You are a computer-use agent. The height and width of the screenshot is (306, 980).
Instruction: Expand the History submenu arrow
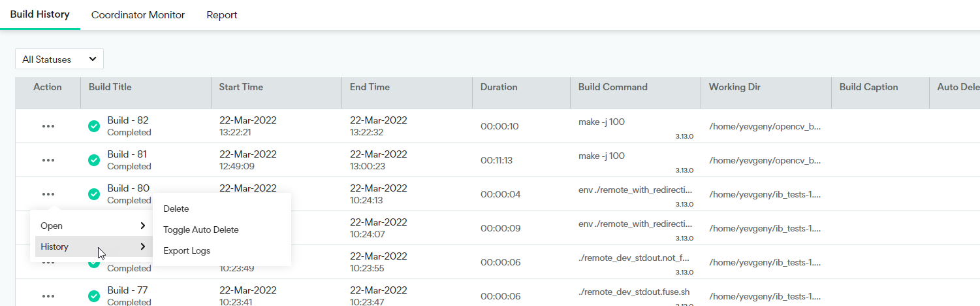(142, 246)
